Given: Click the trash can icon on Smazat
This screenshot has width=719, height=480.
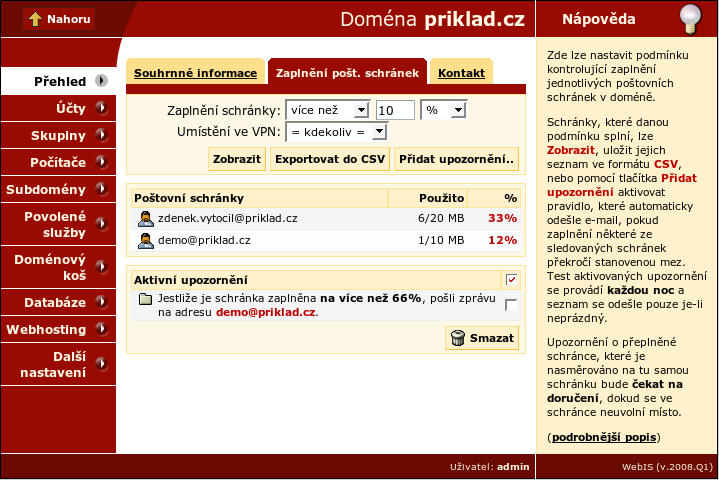Looking at the screenshot, I should (x=458, y=338).
